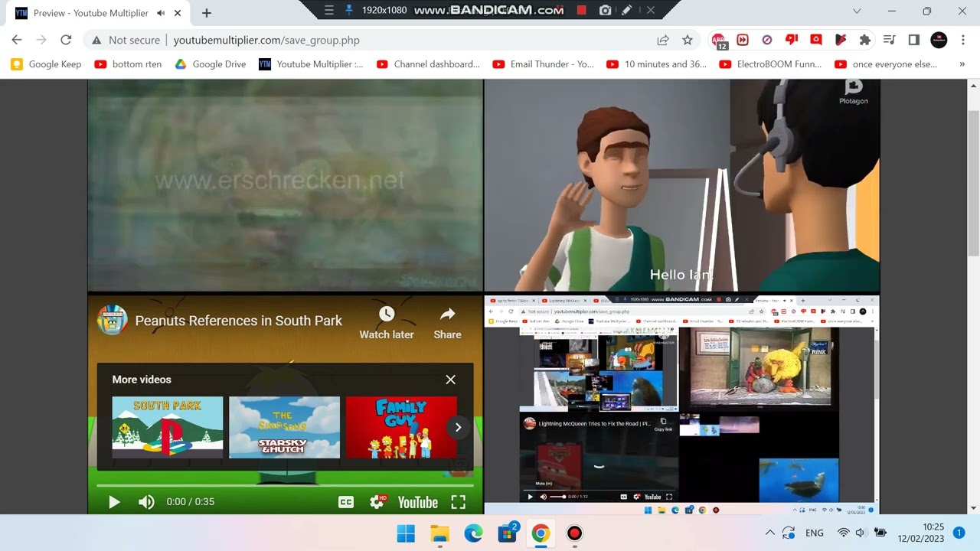Open Microsoft Store from the taskbar
This screenshot has height=551, width=980.
(x=507, y=533)
